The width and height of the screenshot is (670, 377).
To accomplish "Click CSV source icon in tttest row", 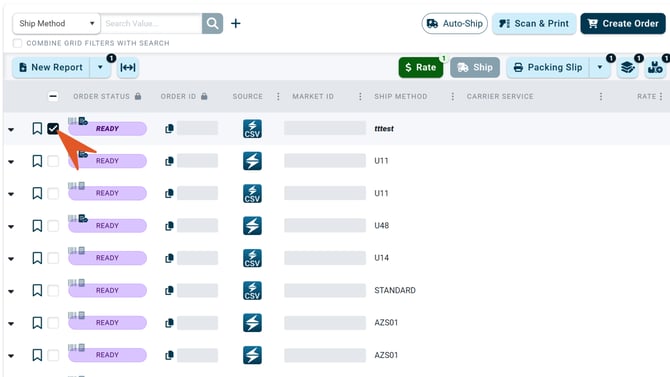I will 252,129.
